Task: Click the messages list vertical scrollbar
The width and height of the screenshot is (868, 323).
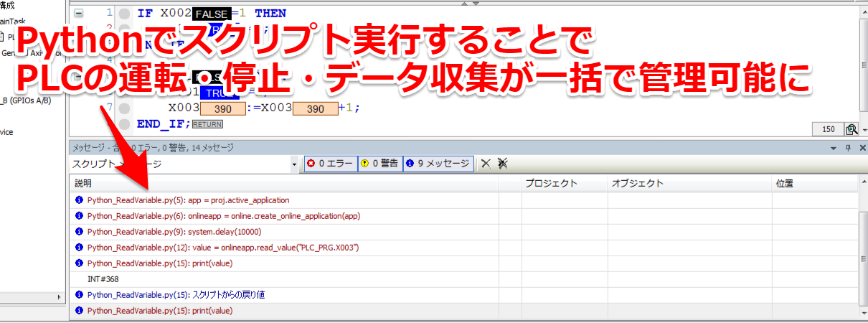Action: pyautogui.click(x=863, y=251)
